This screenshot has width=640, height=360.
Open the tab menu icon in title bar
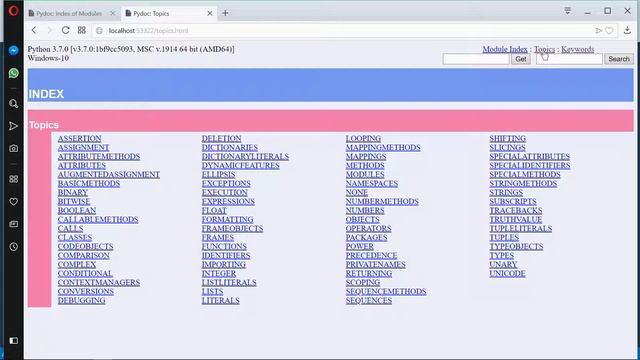click(567, 11)
